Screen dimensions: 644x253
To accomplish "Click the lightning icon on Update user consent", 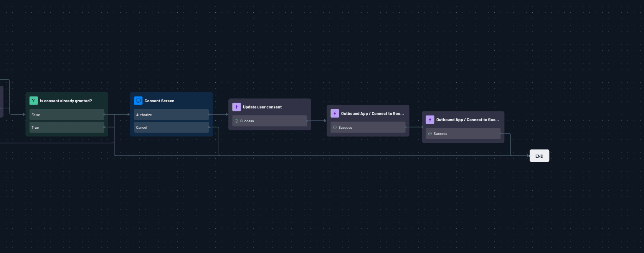I will (236, 107).
